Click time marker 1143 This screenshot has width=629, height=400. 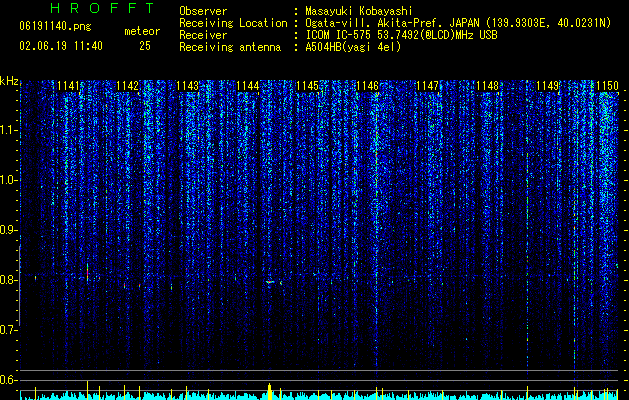188,86
